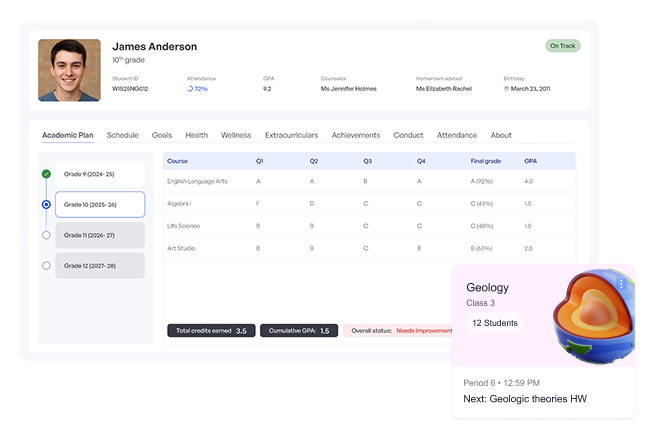Viewport: 648px width, 434px height.
Task: Click the Algebra I course name
Action: pos(179,203)
